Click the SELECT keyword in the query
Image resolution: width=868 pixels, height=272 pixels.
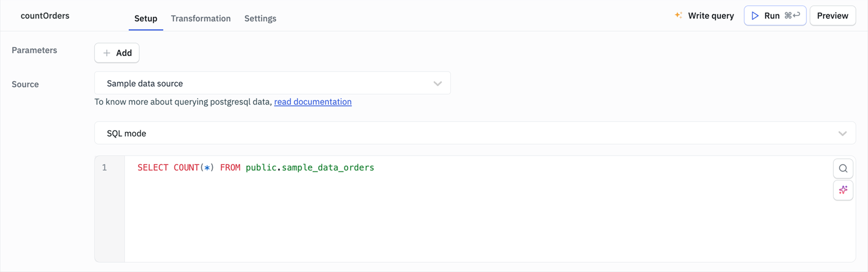tap(153, 168)
